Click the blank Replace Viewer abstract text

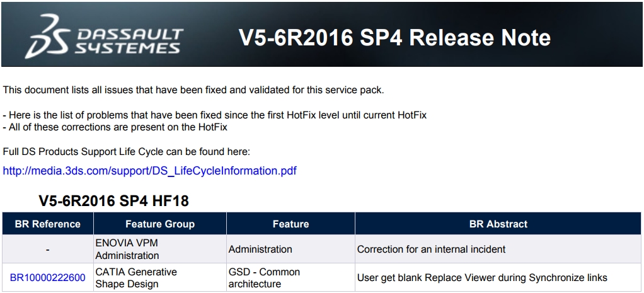point(482,278)
